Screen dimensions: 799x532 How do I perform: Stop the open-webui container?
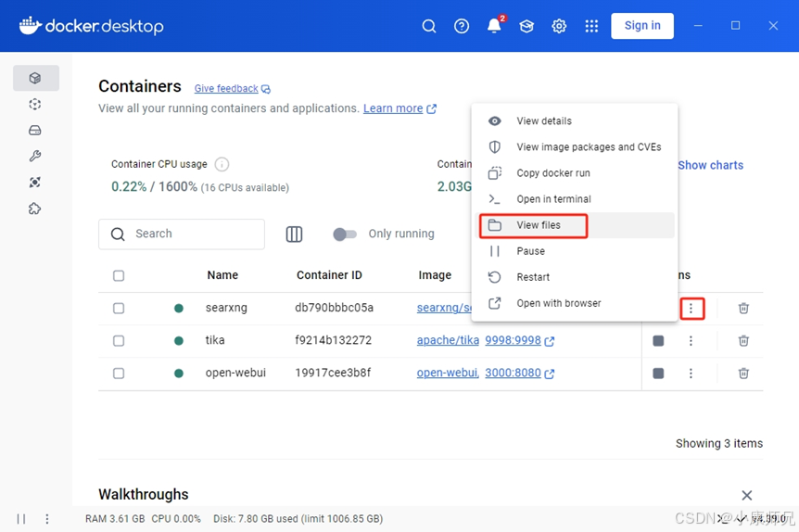pyautogui.click(x=658, y=374)
